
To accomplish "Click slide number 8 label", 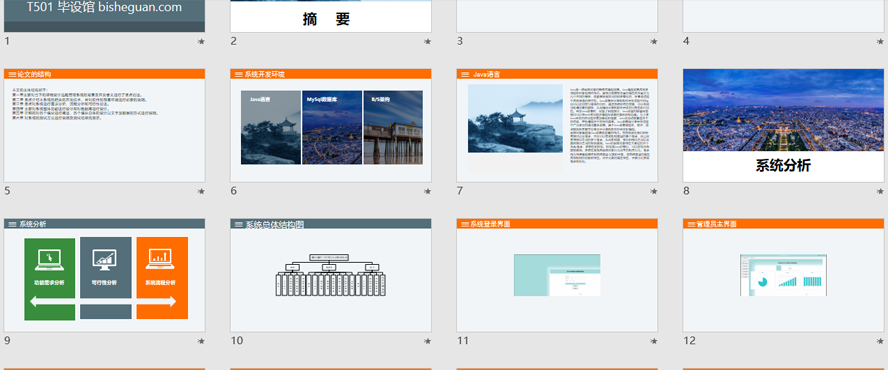I will click(686, 191).
